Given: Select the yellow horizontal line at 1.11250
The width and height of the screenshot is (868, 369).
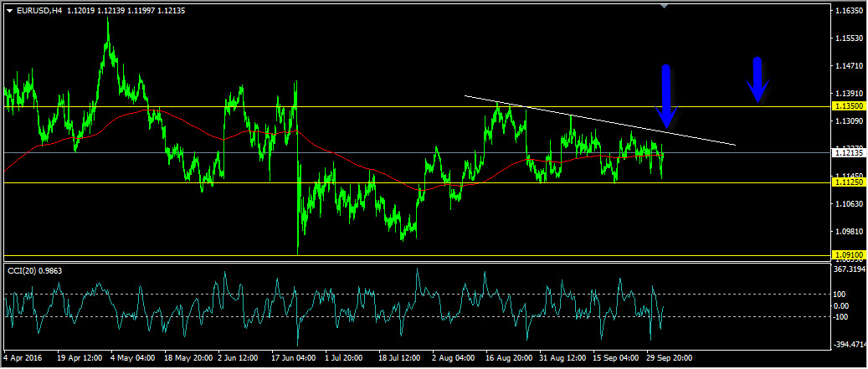Looking at the screenshot, I should 418,182.
